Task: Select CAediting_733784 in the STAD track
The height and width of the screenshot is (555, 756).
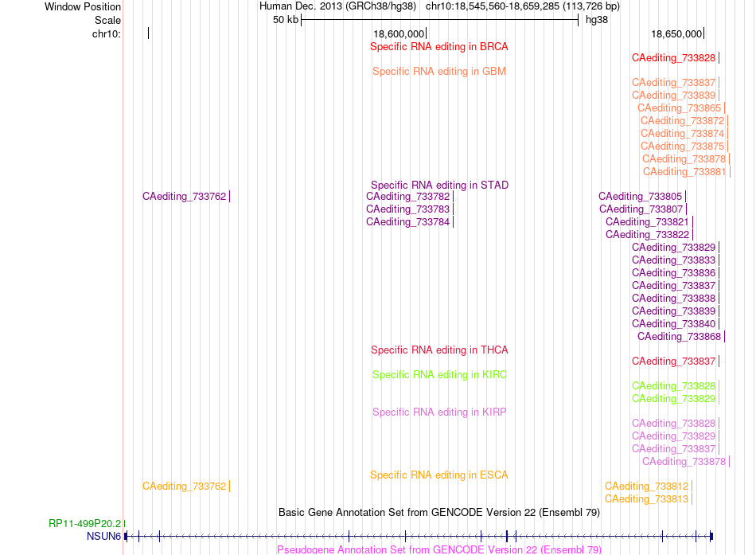Action: [x=408, y=222]
